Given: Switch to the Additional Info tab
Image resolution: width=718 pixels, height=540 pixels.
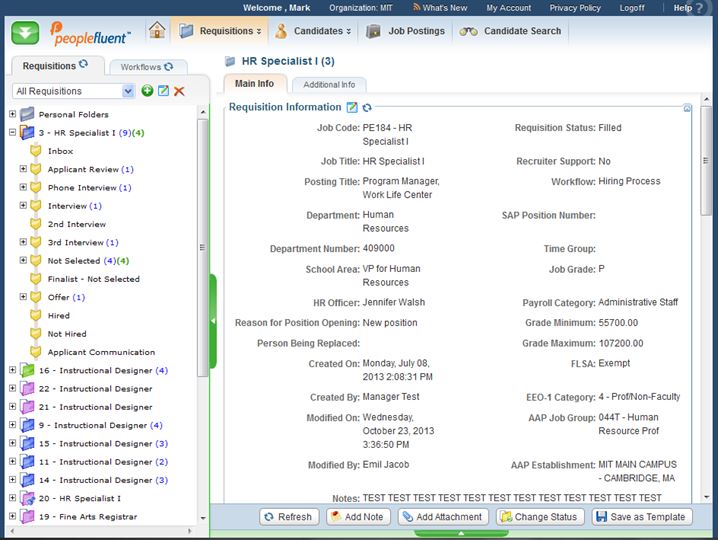Looking at the screenshot, I should [329, 85].
